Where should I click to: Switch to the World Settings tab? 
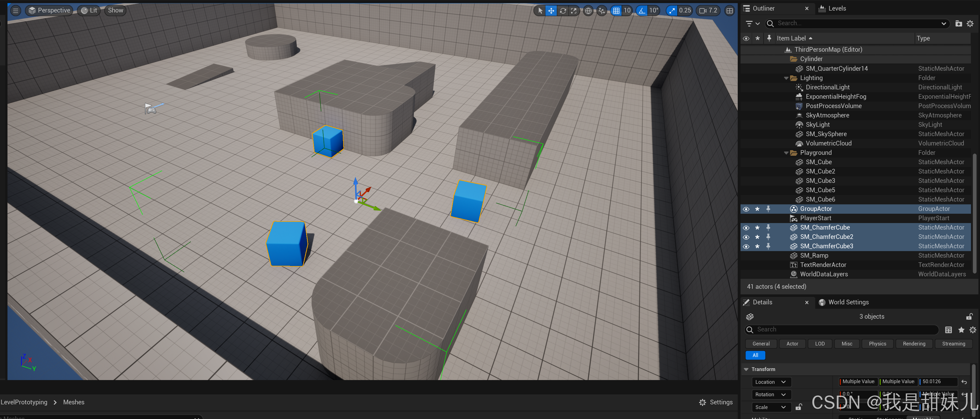click(x=848, y=302)
